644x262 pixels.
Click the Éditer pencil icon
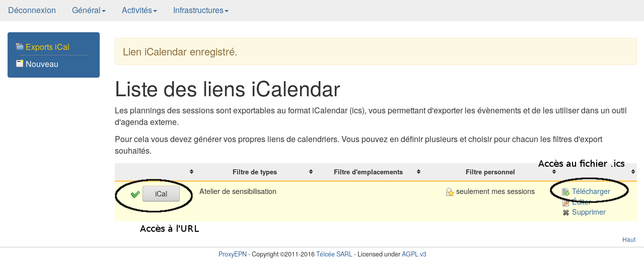tap(566, 203)
